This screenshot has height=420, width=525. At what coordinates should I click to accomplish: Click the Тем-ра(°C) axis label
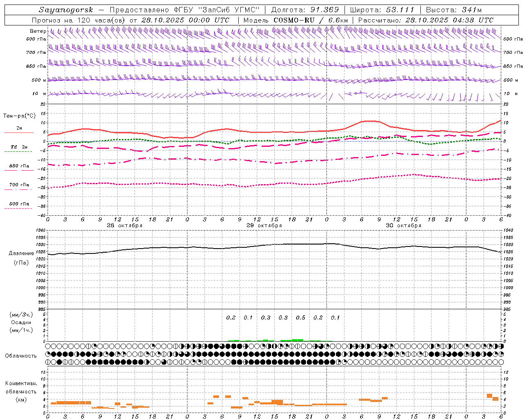(x=19, y=116)
